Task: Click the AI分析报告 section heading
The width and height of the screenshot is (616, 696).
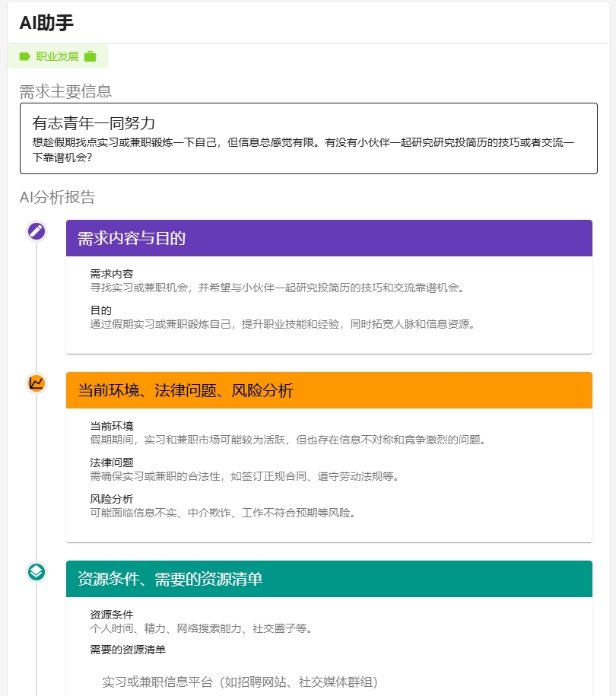Action: [57, 198]
